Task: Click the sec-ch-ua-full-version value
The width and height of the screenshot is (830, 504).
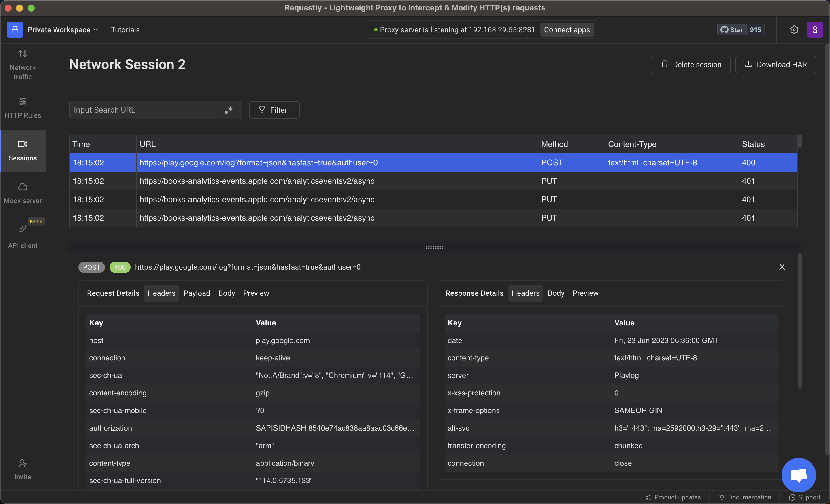Action: point(284,480)
